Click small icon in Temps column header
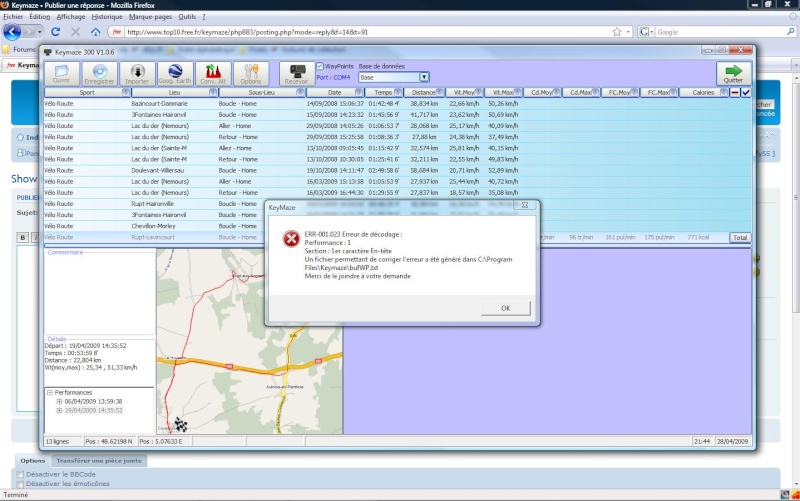 point(397,92)
